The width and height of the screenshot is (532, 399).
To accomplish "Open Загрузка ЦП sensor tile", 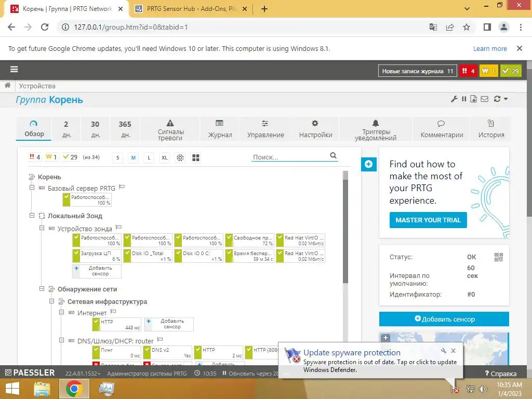I will 97,256.
